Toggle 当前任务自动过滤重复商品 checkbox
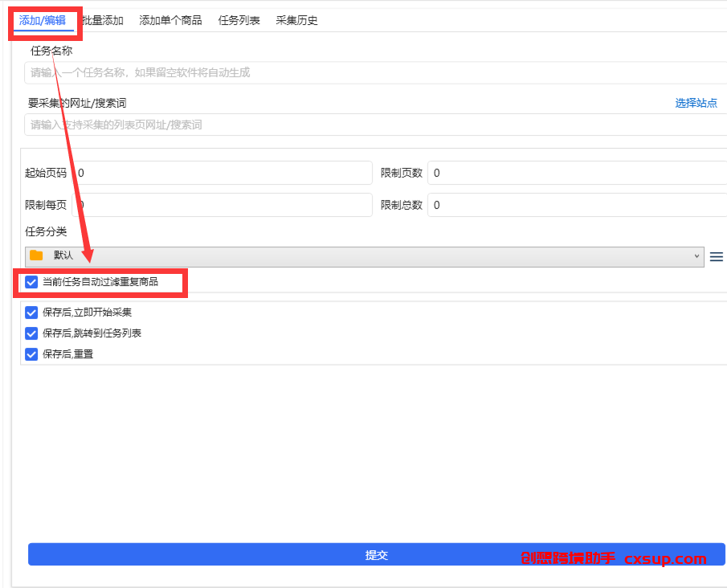Viewport: 727px width, 588px height. tap(31, 282)
